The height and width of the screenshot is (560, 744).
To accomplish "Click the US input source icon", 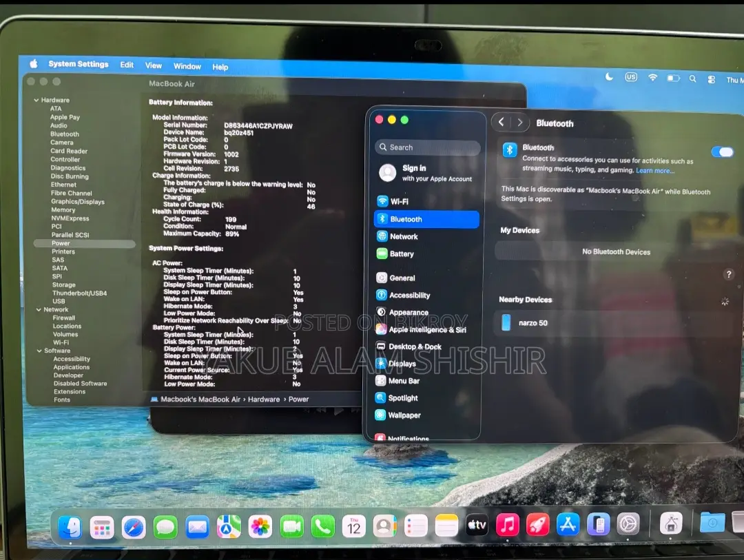I will pyautogui.click(x=631, y=77).
